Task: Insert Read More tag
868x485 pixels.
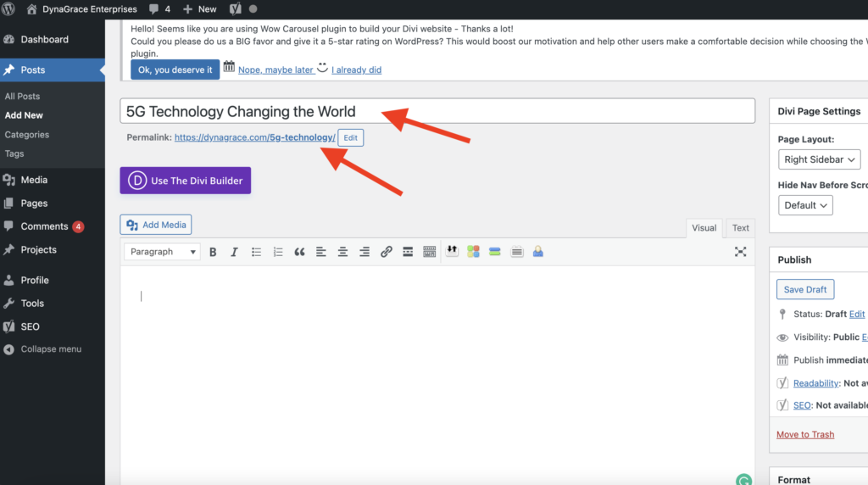Action: (408, 252)
